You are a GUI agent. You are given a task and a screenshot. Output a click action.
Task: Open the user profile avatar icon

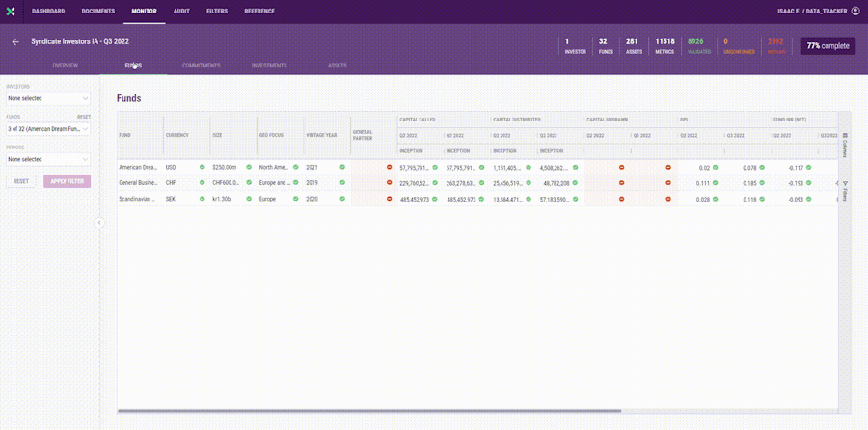(855, 11)
